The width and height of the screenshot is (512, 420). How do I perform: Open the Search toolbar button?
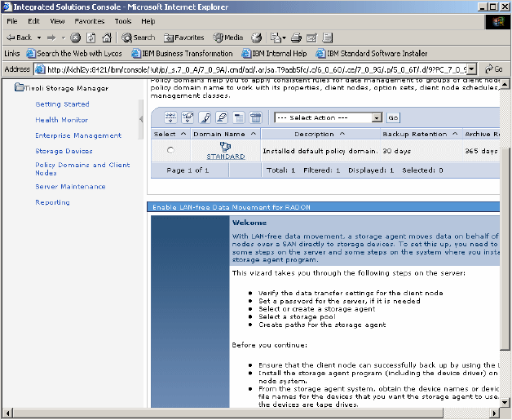(x=138, y=38)
